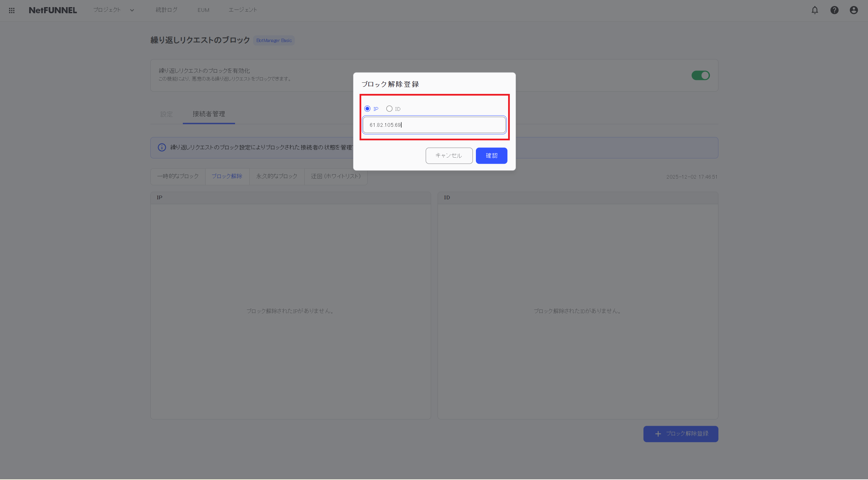Click the plus icon on ブロック解除登録
The width and height of the screenshot is (868, 480).
(657, 434)
